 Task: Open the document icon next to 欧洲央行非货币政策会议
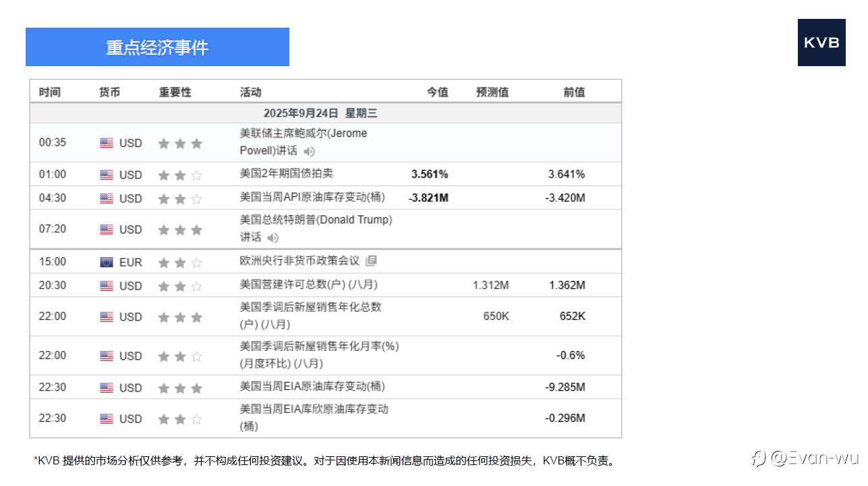click(x=371, y=261)
